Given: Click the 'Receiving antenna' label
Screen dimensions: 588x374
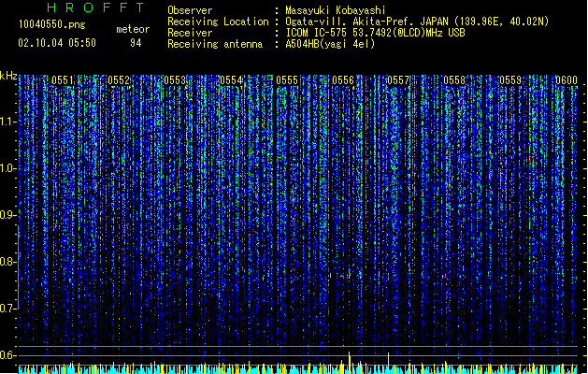Looking at the screenshot, I should point(215,44).
